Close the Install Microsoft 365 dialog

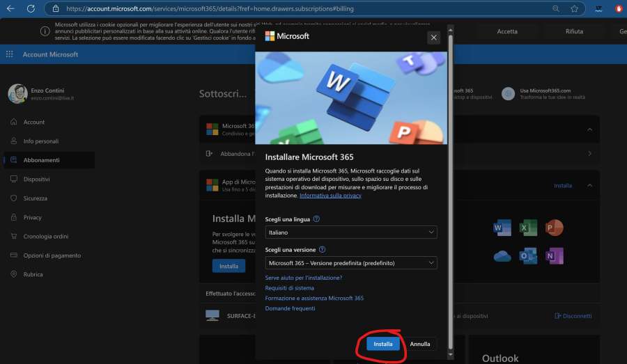(x=434, y=38)
